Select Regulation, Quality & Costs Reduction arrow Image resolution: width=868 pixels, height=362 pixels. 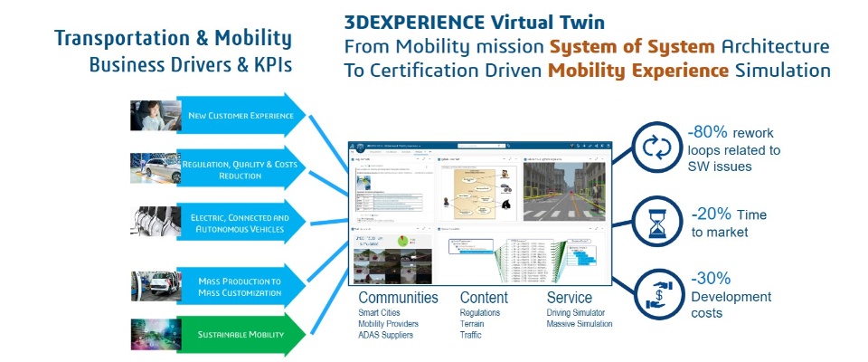click(241, 169)
